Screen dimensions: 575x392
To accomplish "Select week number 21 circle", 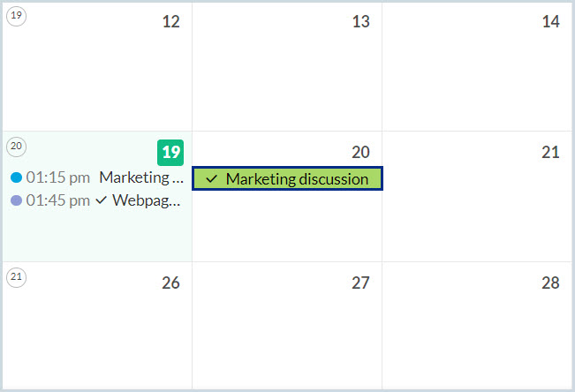I will pyautogui.click(x=16, y=276).
